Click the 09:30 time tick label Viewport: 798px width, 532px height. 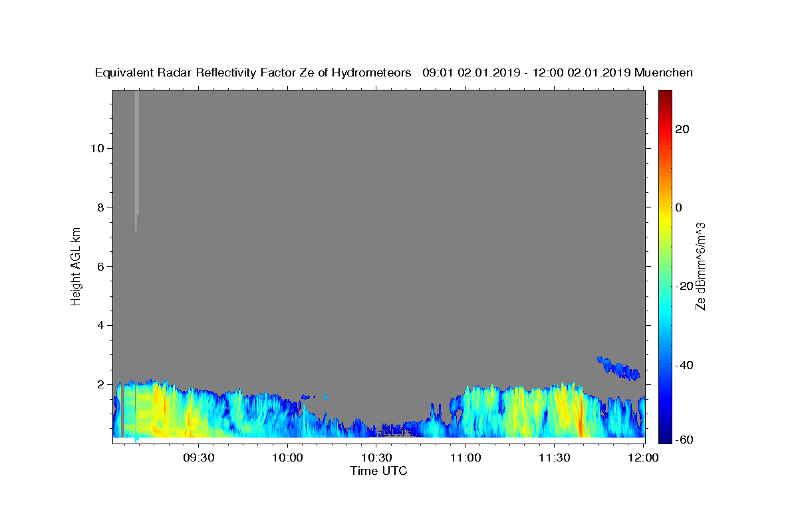199,458
